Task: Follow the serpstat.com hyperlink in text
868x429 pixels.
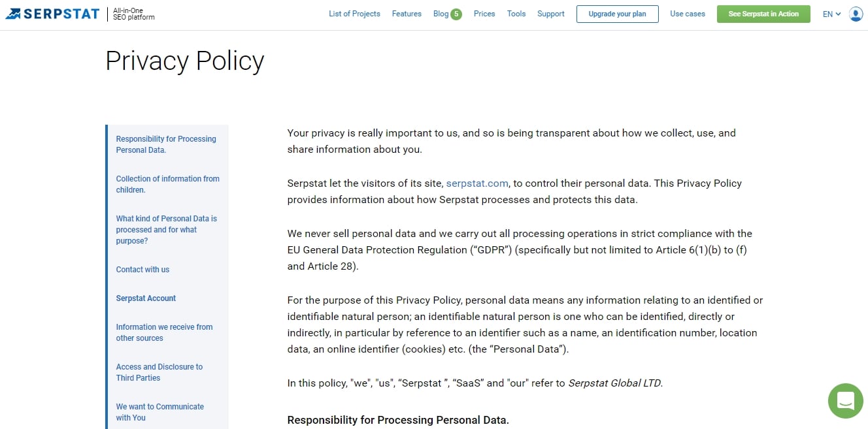Action: pyautogui.click(x=477, y=183)
